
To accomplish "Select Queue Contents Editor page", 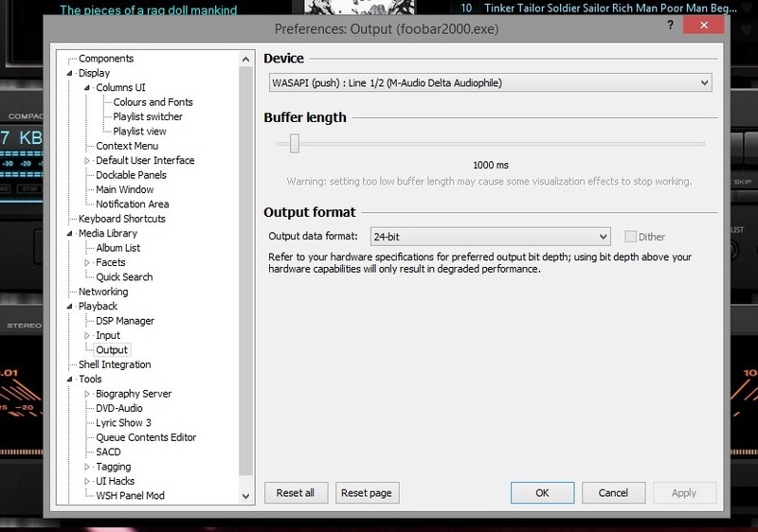I will pyautogui.click(x=146, y=437).
